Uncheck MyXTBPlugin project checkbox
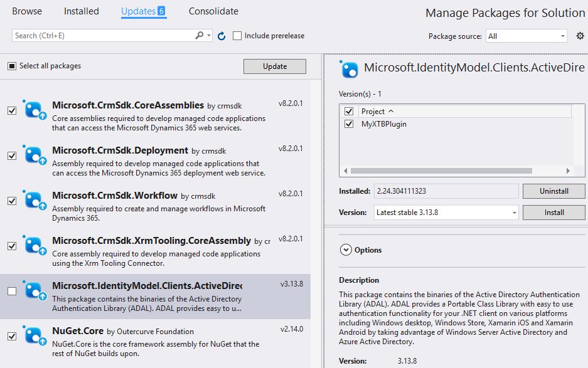588x368 pixels. [x=349, y=124]
